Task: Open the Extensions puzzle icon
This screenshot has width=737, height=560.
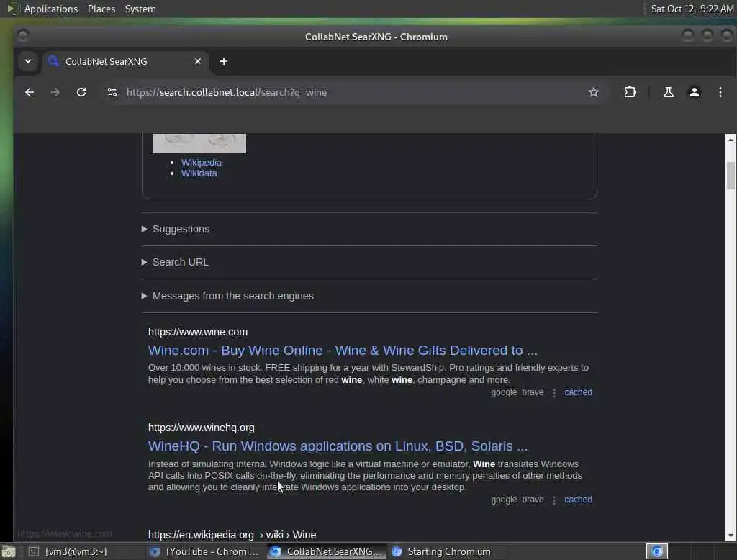Action: coord(630,92)
